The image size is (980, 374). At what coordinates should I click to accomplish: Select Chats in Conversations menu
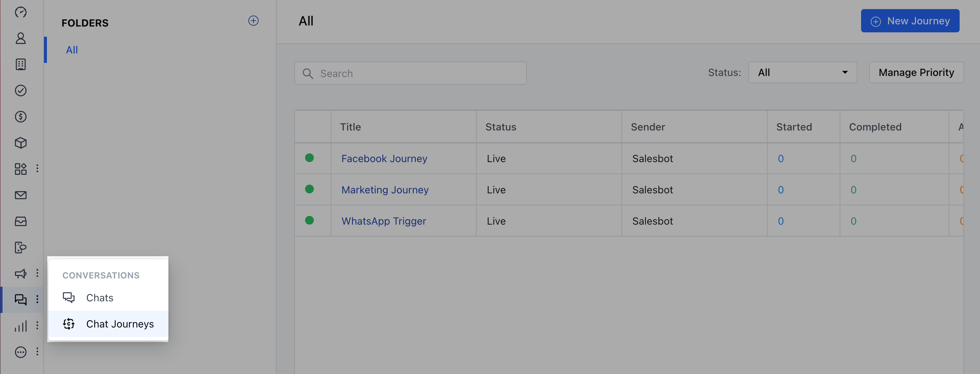[x=100, y=298]
